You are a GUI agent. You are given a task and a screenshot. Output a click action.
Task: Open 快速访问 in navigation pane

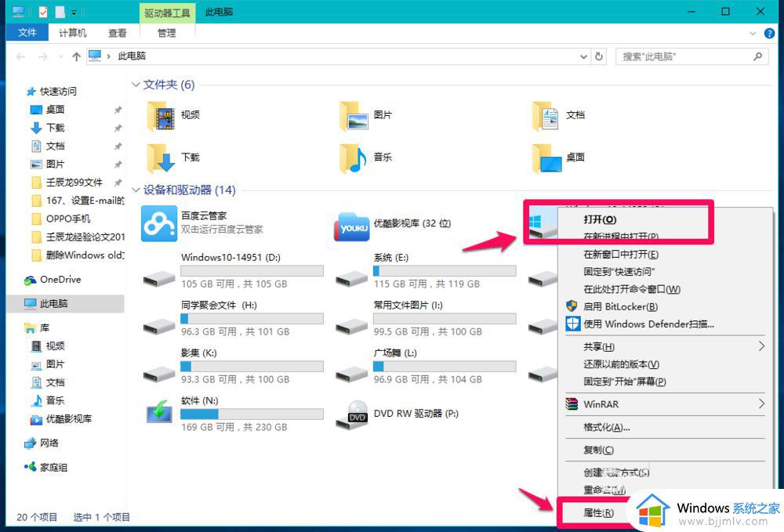pos(58,92)
